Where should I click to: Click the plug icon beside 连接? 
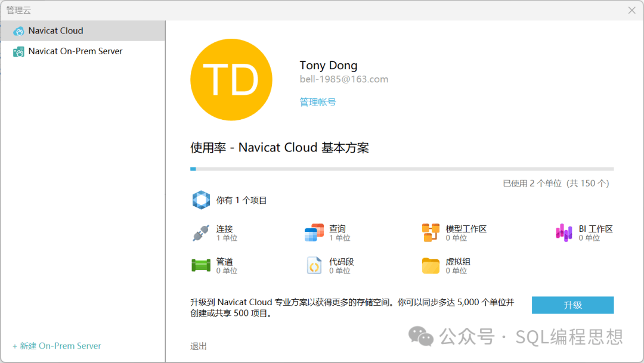point(201,233)
